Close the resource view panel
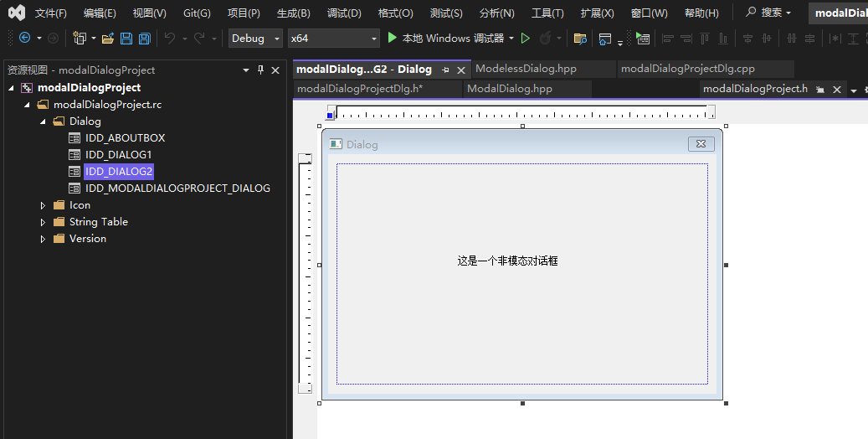 (275, 70)
